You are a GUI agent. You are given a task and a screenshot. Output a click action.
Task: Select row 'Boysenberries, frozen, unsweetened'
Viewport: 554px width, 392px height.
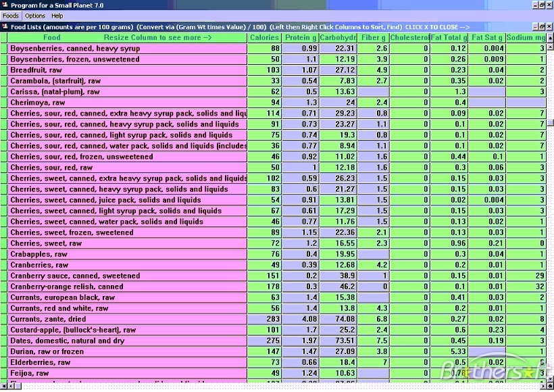127,59
